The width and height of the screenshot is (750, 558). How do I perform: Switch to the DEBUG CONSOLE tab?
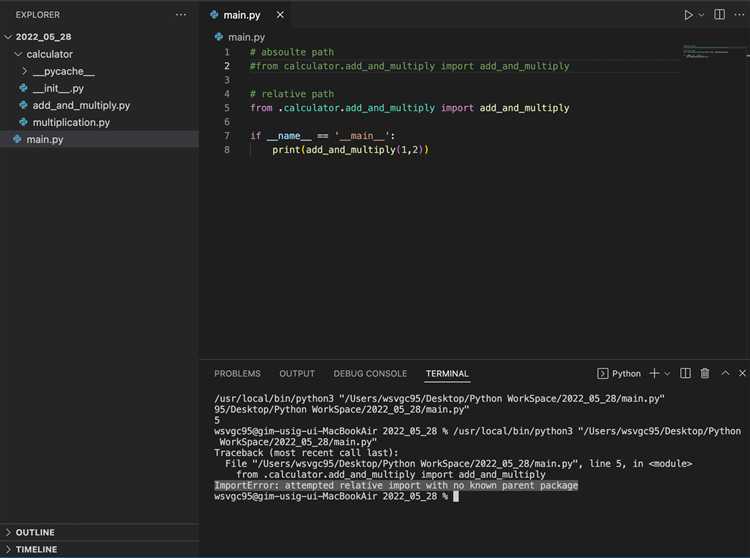[x=370, y=373]
